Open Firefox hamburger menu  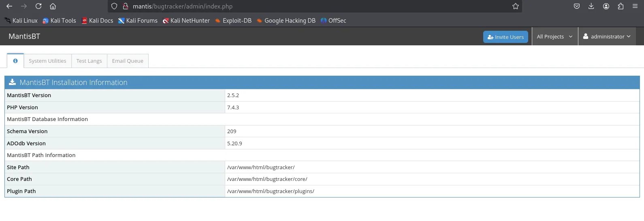(635, 6)
